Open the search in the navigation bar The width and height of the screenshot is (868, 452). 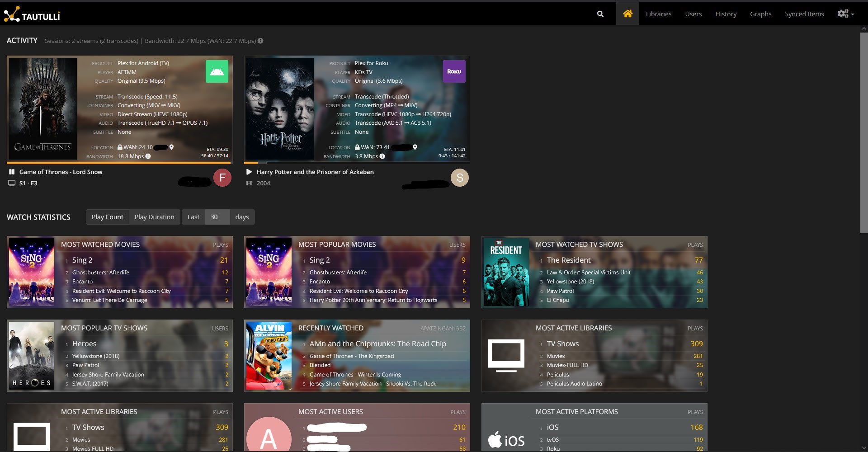point(600,14)
